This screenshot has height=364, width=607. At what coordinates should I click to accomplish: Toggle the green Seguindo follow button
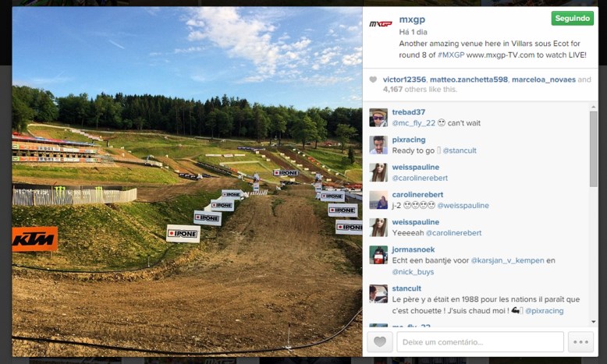(x=572, y=18)
